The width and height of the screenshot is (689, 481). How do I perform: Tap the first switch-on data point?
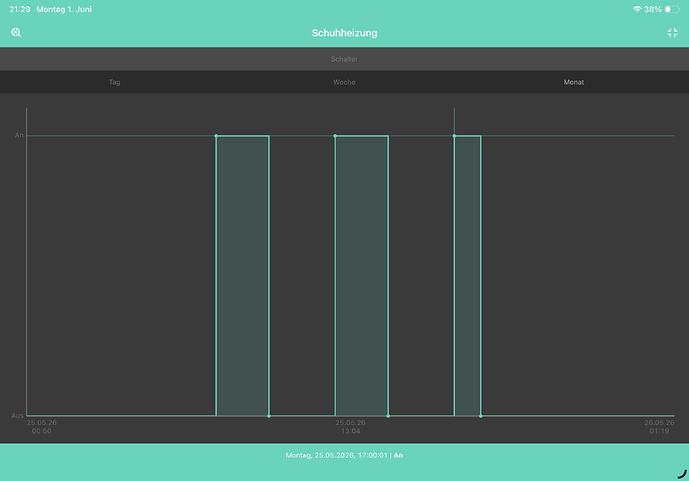pyautogui.click(x=216, y=136)
